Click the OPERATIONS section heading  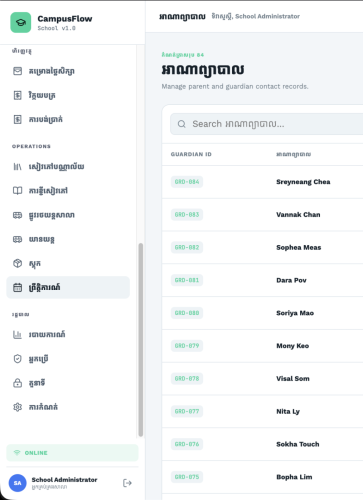click(31, 146)
